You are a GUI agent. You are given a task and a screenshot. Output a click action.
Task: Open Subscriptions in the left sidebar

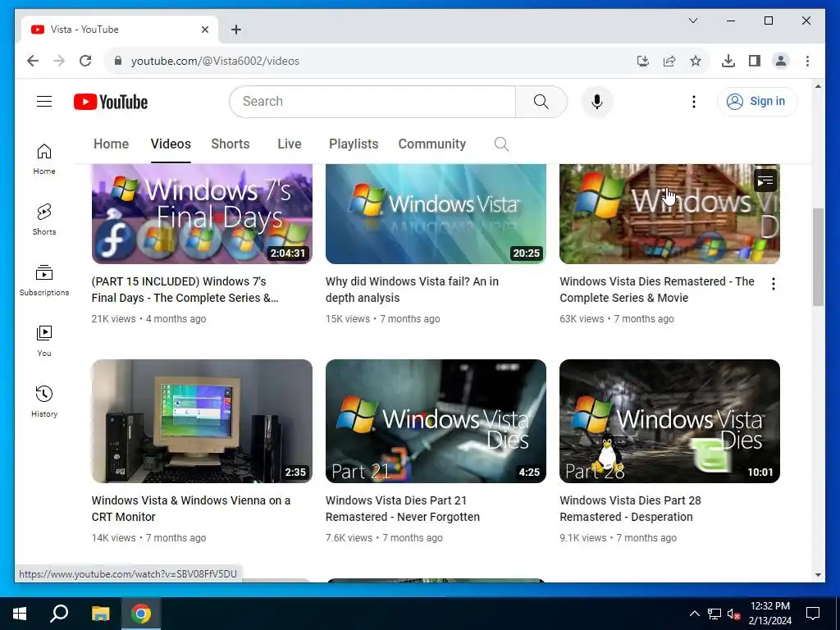coord(44,281)
